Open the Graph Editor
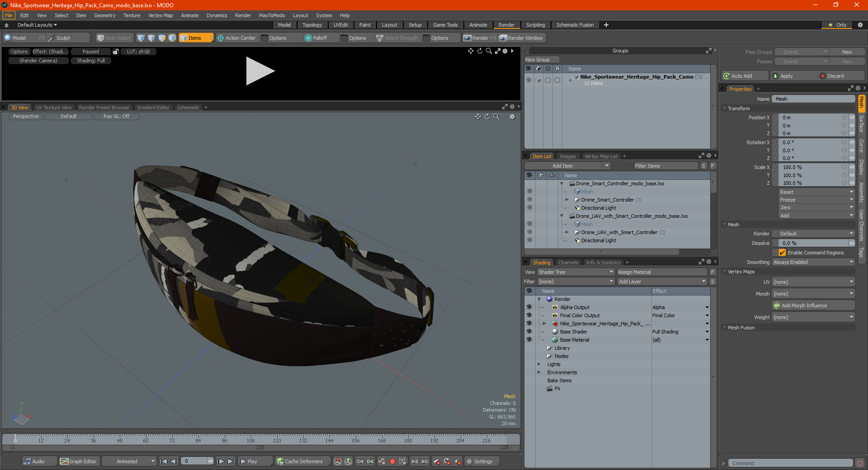The image size is (868, 470). 78,461
